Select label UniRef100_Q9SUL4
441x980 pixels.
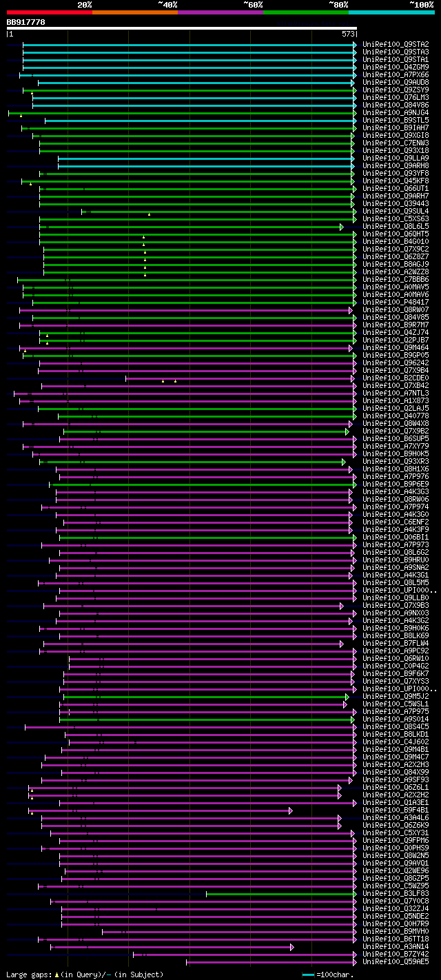pyautogui.click(x=396, y=212)
